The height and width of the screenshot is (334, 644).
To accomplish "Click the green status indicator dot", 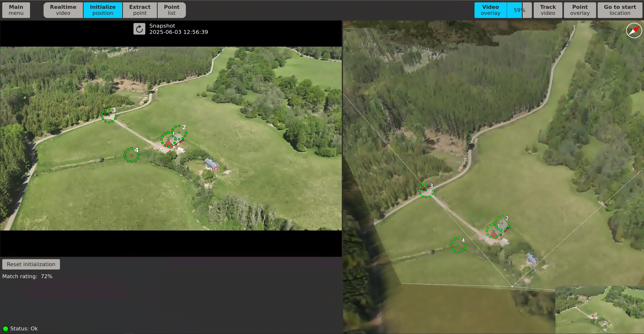I will 5,328.
